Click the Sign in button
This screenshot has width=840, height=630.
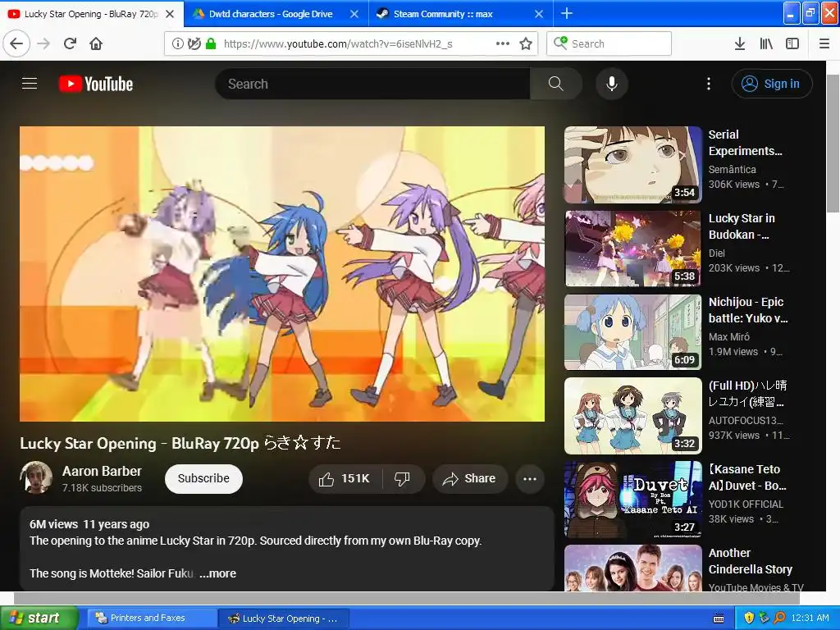771,84
